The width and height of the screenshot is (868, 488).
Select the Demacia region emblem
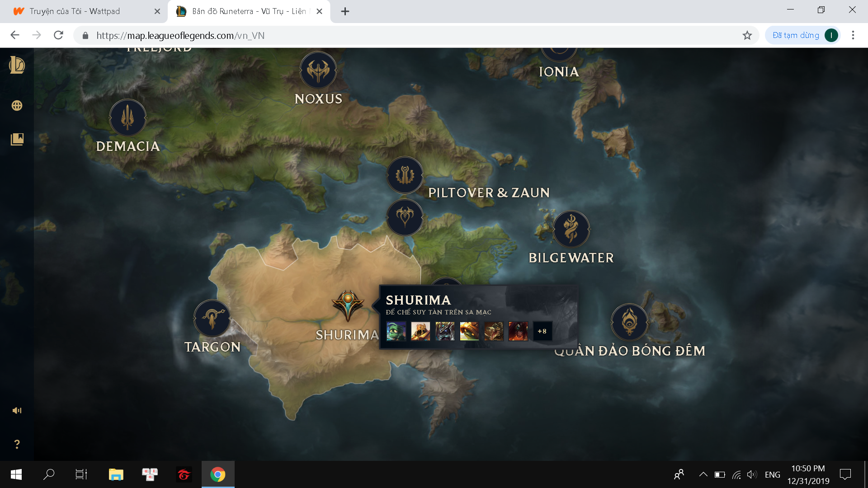(127, 117)
